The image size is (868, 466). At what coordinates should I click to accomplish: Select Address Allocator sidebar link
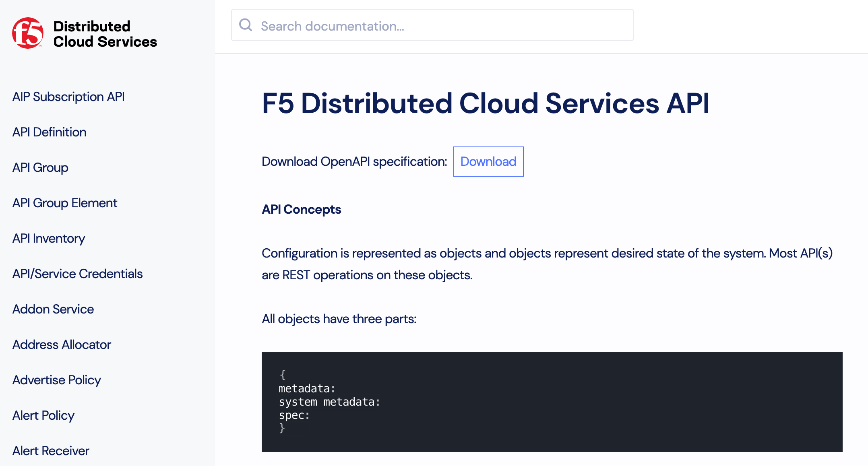(x=62, y=344)
